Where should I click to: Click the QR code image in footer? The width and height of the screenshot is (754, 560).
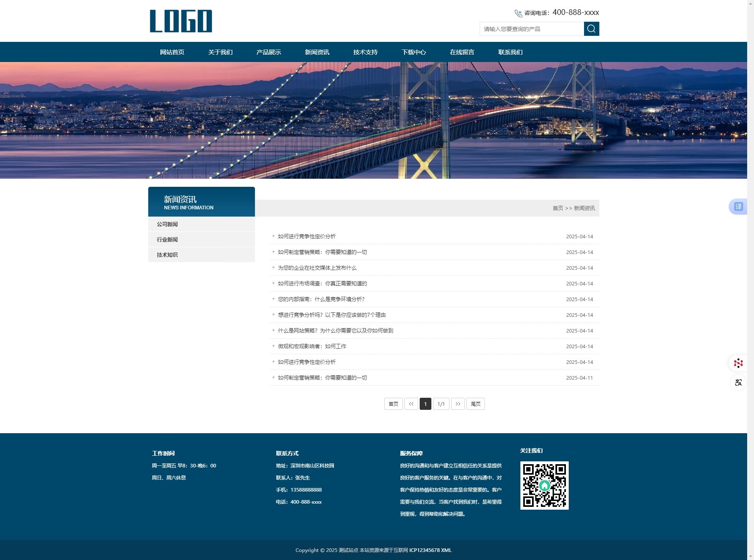click(x=544, y=486)
